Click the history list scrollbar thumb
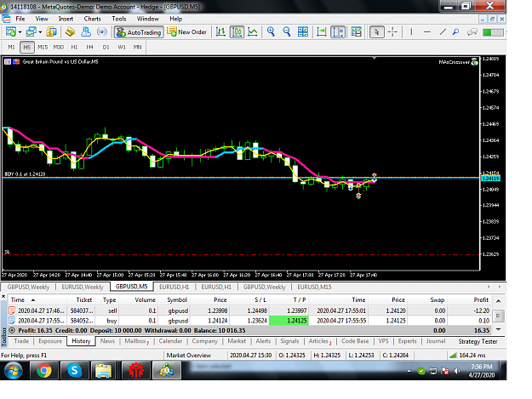The height and width of the screenshot is (399, 532). click(x=499, y=316)
